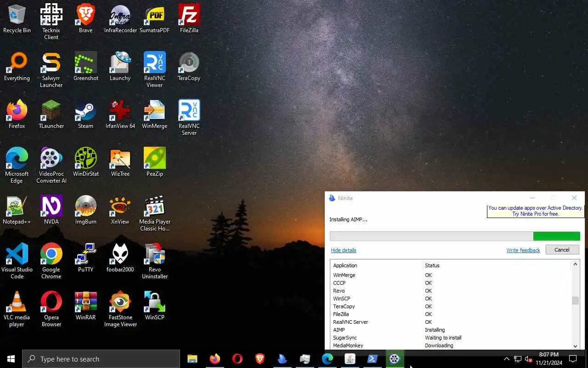Open the Windows Start menu

(11, 359)
